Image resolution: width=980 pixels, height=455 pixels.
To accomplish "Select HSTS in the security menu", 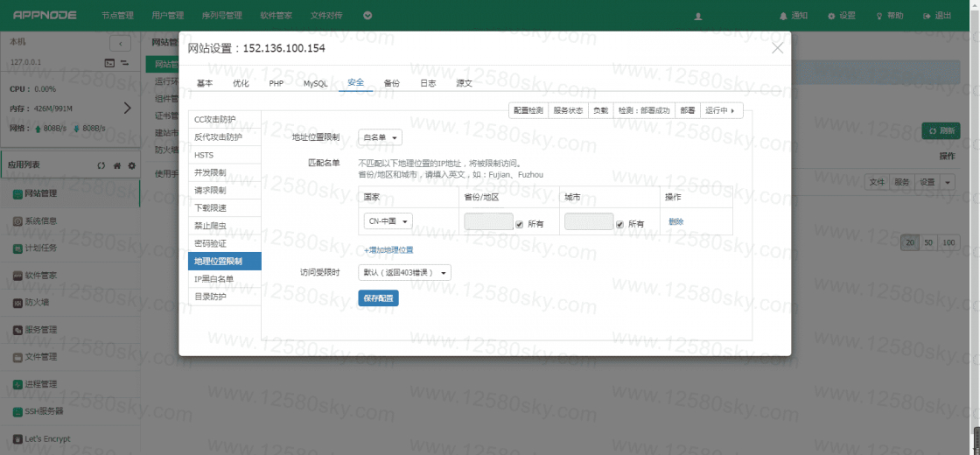I will pyautogui.click(x=224, y=154).
